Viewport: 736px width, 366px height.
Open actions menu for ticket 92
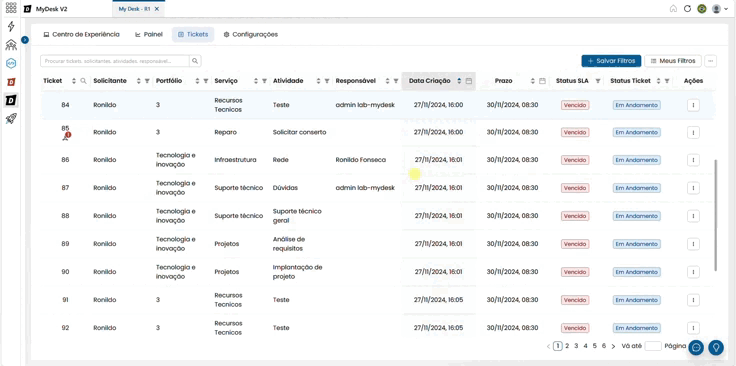tap(693, 328)
